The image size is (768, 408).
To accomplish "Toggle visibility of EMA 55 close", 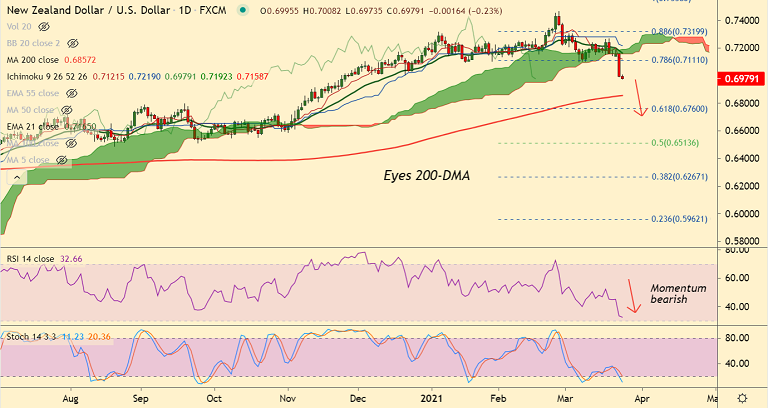I will click(x=72, y=93).
